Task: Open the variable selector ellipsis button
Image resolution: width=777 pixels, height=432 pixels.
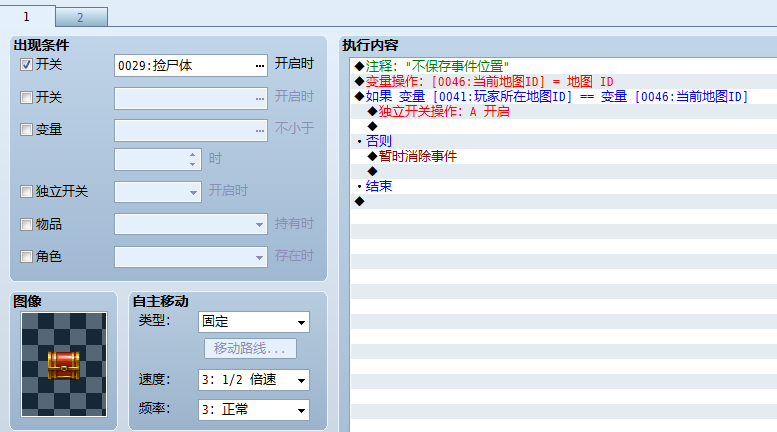Action: pyautogui.click(x=260, y=131)
